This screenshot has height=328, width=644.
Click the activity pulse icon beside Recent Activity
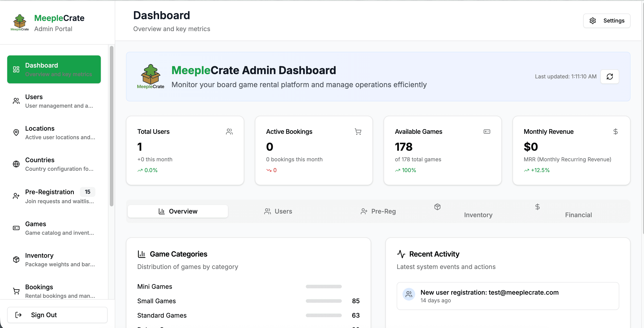point(401,254)
